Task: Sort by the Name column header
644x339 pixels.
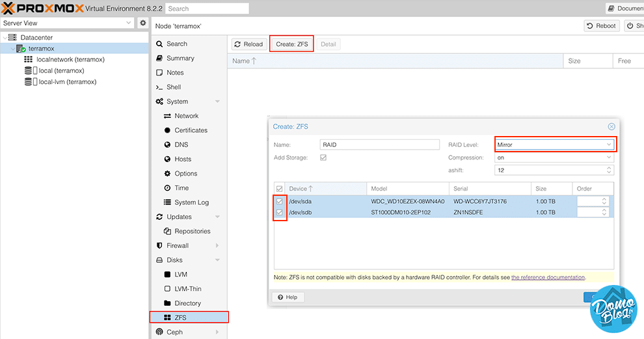Action: (395, 61)
